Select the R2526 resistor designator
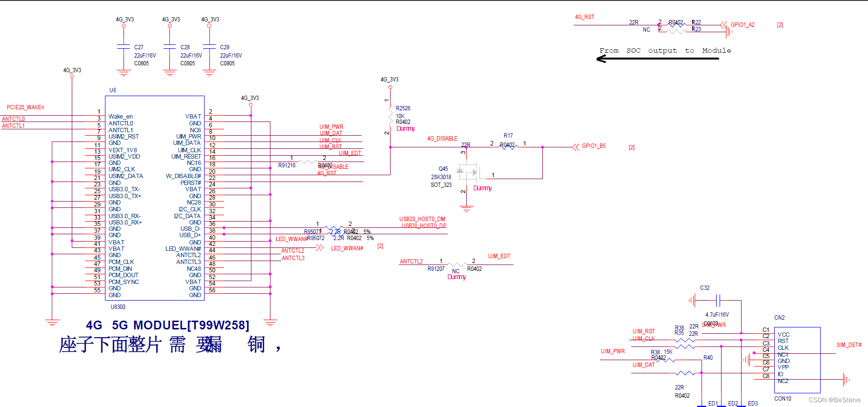This screenshot has height=407, width=868. 403,108
